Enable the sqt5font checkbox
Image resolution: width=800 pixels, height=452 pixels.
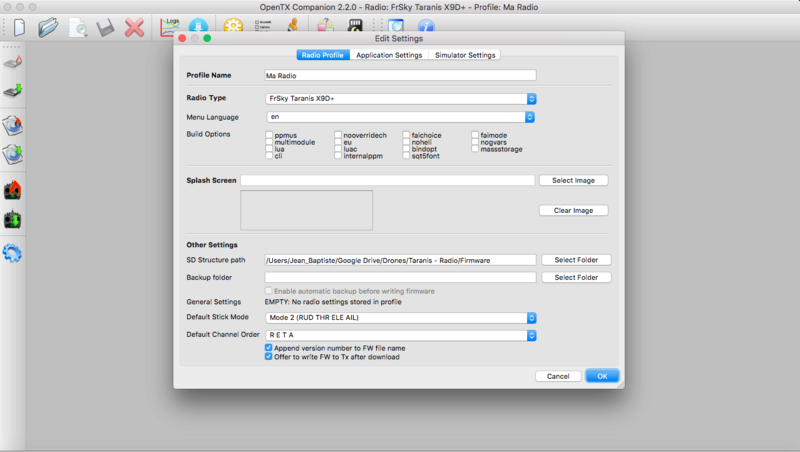pos(406,156)
